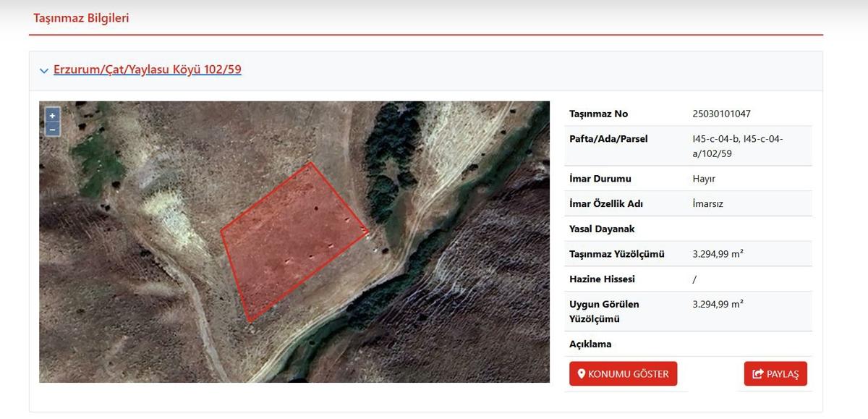The height and width of the screenshot is (419, 868).
Task: Click the Yasal Dayanak label
Action: pos(602,229)
